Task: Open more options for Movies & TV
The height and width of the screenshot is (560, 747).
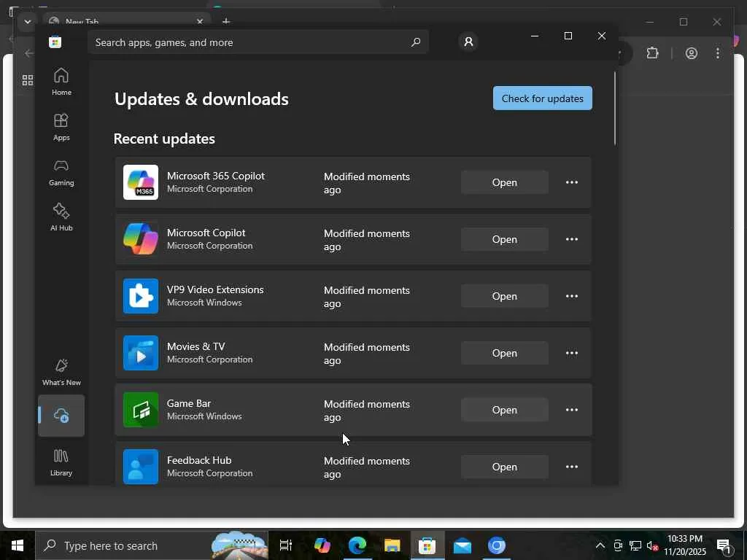Action: (x=572, y=353)
